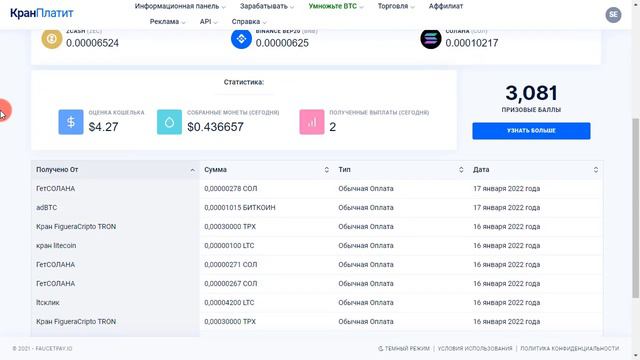Sort table by Тип column

401,170
